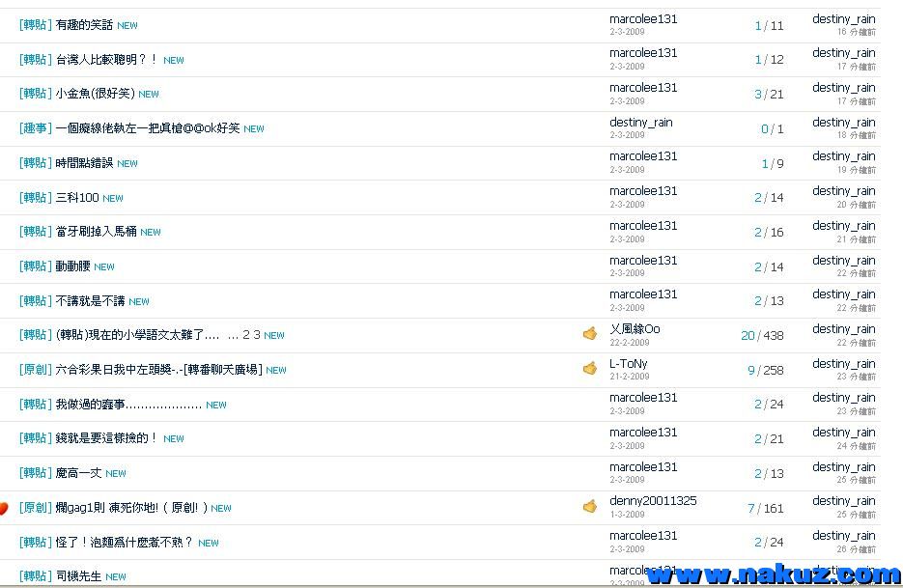
Task: Click the reply count 2 / 16
Action: tap(769, 232)
